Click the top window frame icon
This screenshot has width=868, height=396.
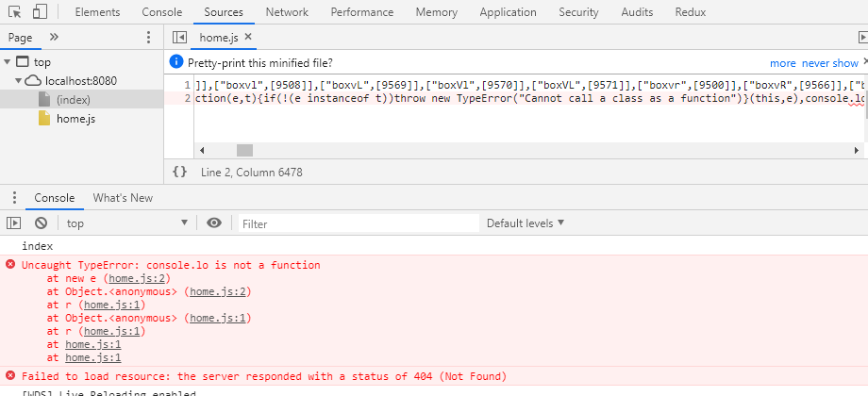22,61
